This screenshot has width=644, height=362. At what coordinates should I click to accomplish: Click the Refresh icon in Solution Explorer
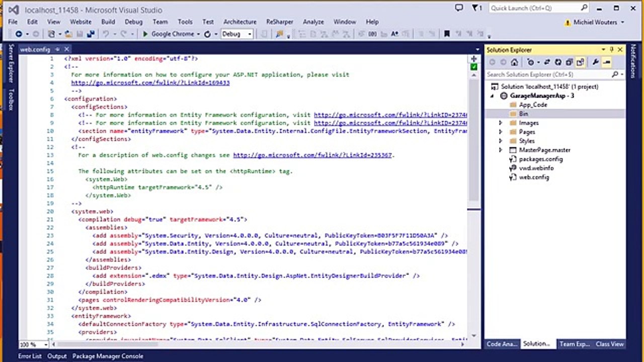click(558, 62)
